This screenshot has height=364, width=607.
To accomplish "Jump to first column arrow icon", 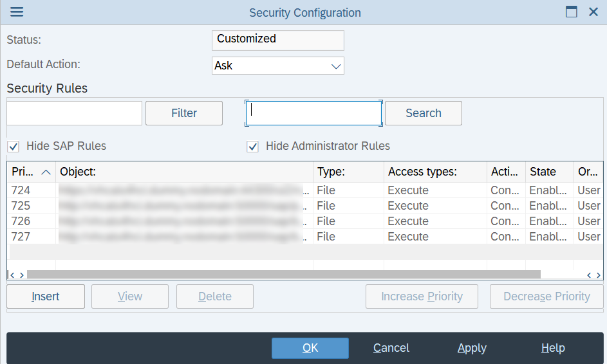I will 12,275.
